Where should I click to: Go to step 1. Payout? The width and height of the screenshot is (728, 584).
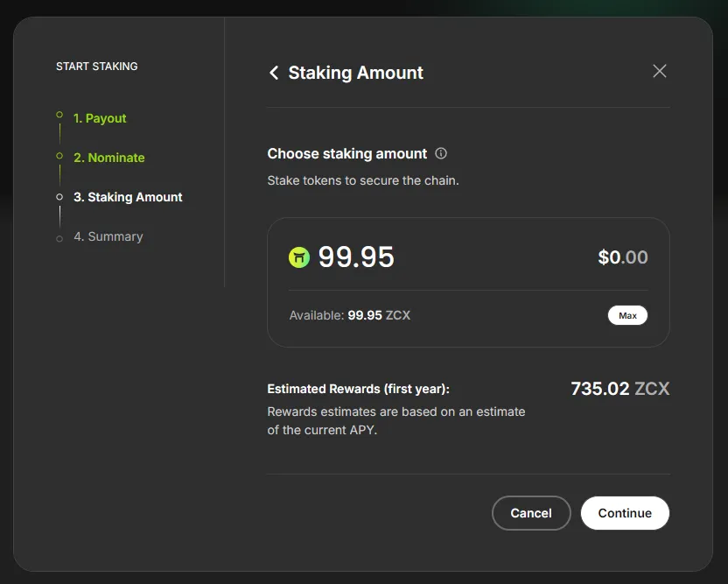click(100, 118)
